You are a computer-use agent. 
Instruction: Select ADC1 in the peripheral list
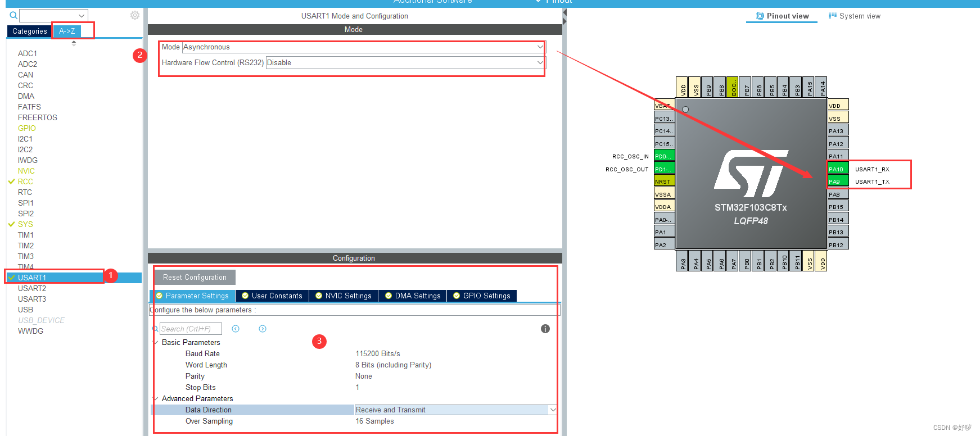coord(27,53)
